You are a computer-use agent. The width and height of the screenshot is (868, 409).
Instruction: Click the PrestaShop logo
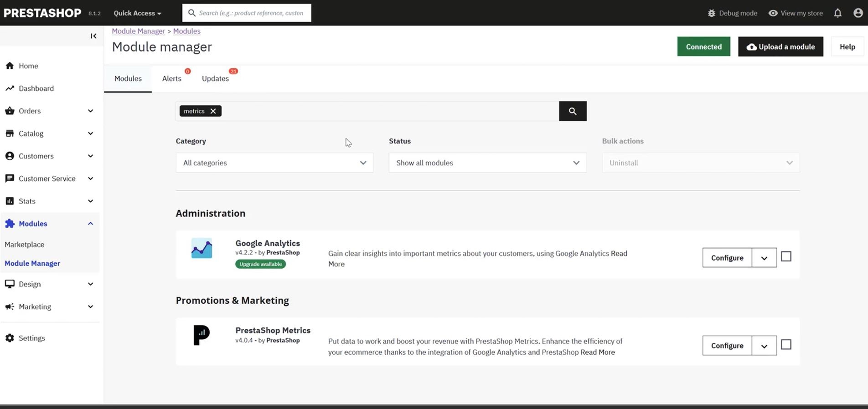[x=42, y=13]
